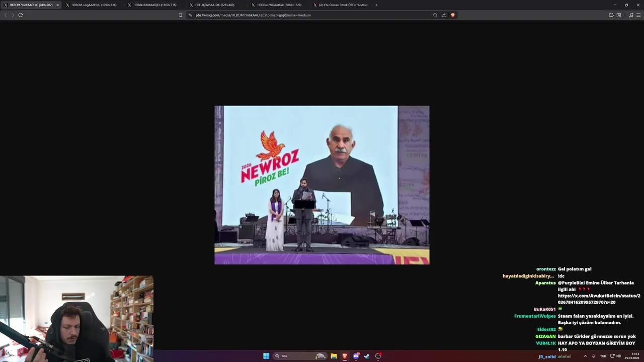This screenshot has height=362, width=644.
Task: Open the OBS icon in taskbar
Action: pyautogui.click(x=378, y=356)
